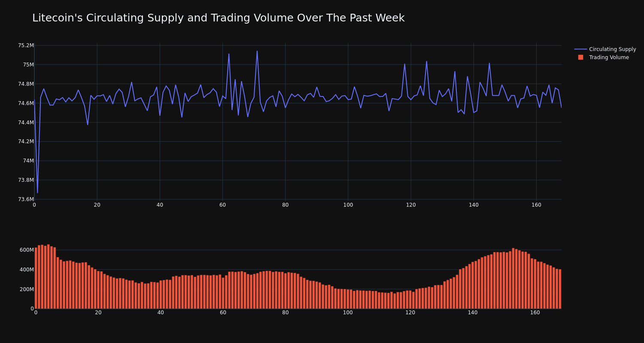Click the 74.2M y-axis label
Screen dimensions: 644x343
[26, 141]
